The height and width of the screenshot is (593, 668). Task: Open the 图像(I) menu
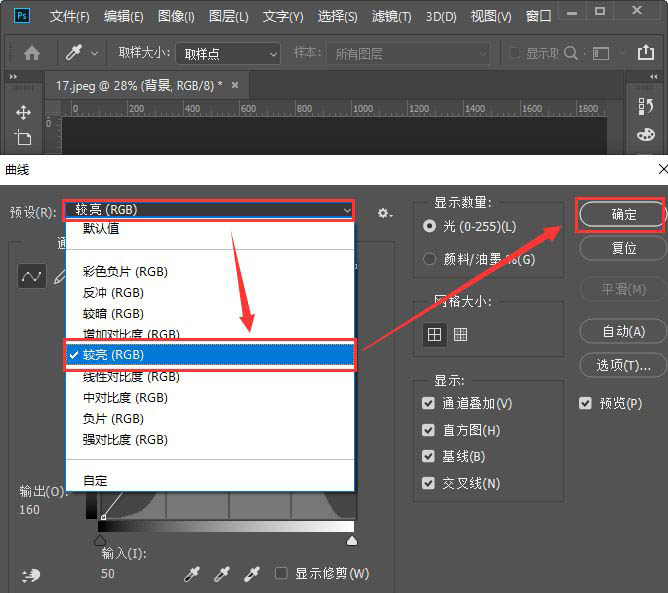[176, 16]
